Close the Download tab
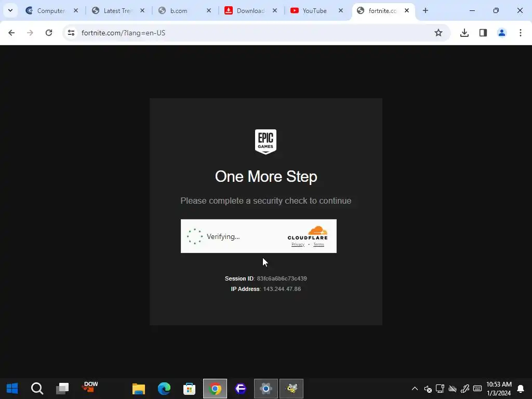532x399 pixels. [x=275, y=10]
